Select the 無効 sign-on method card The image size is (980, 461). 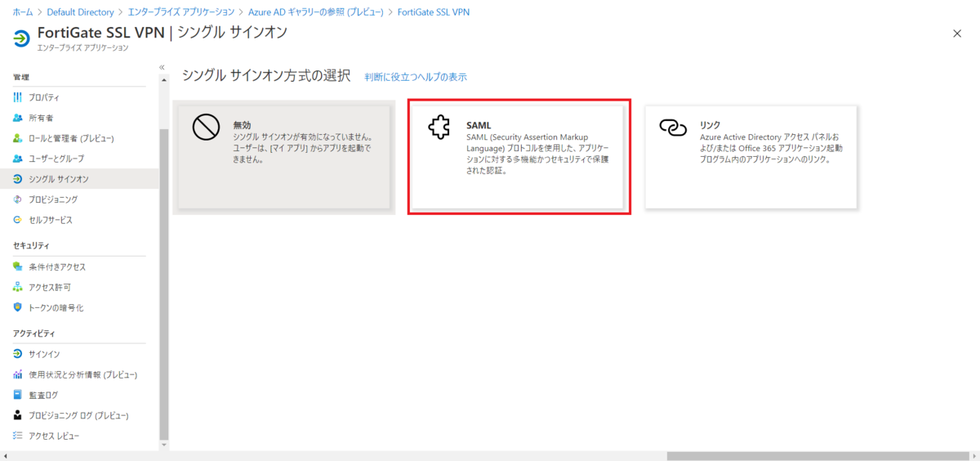283,157
